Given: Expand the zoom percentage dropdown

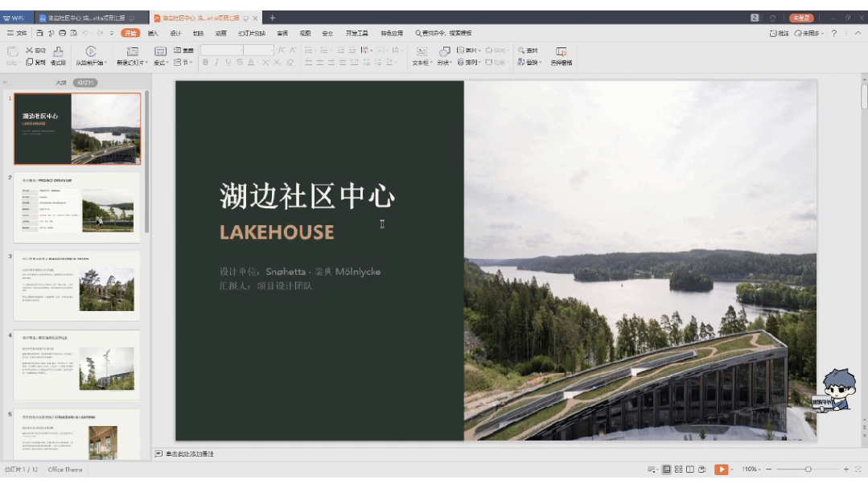Looking at the screenshot, I should [x=751, y=470].
